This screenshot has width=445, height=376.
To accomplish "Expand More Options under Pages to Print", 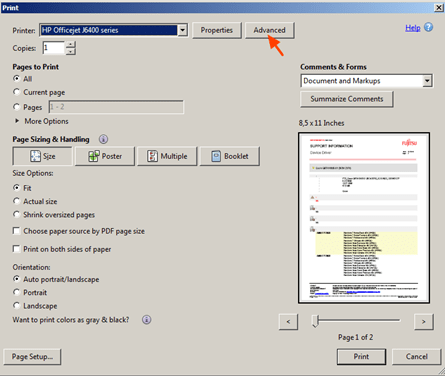I will click(x=17, y=121).
